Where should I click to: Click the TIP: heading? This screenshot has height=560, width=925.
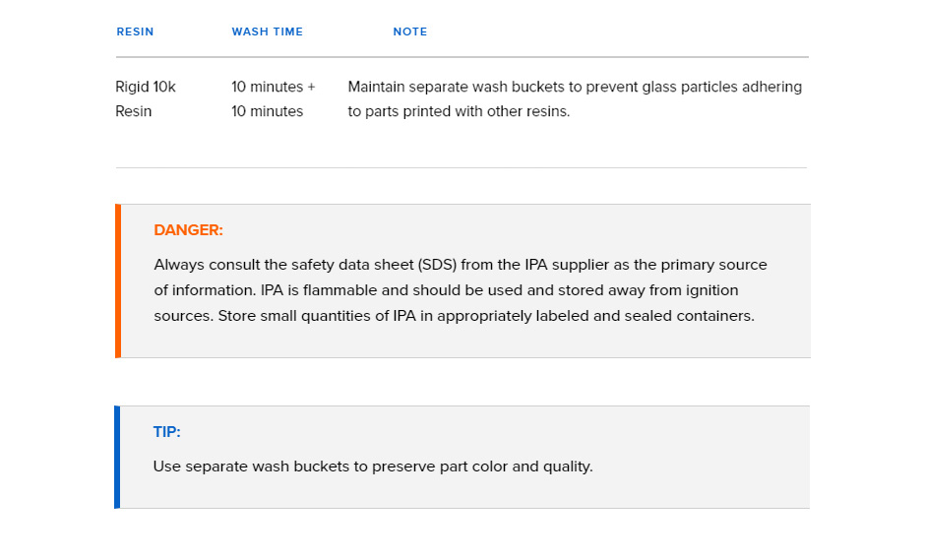point(166,432)
